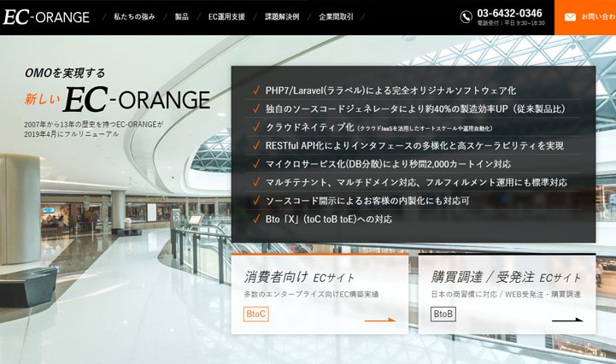616x364 pixels.
Task: Click text 多数のエンタープライズ向けEC構築実績
Action: click(311, 295)
